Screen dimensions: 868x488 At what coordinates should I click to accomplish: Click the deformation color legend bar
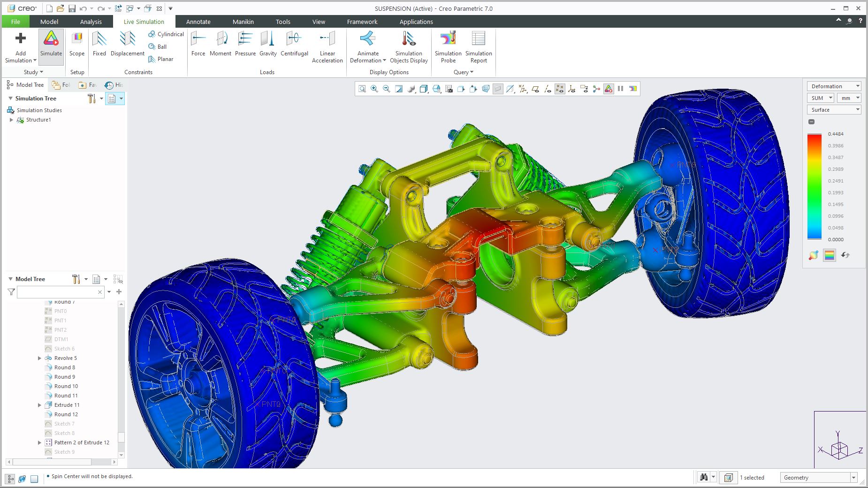click(815, 186)
